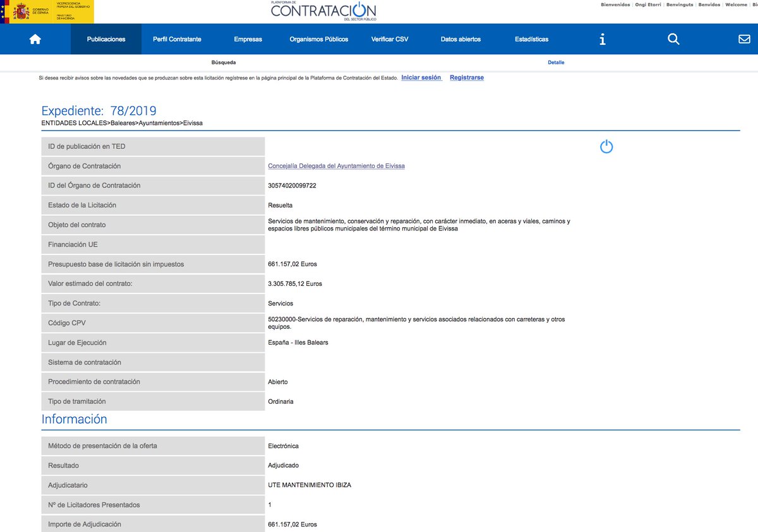This screenshot has height=532, width=758.
Task: Click the Ordinaria tramitación value
Action: (x=280, y=401)
